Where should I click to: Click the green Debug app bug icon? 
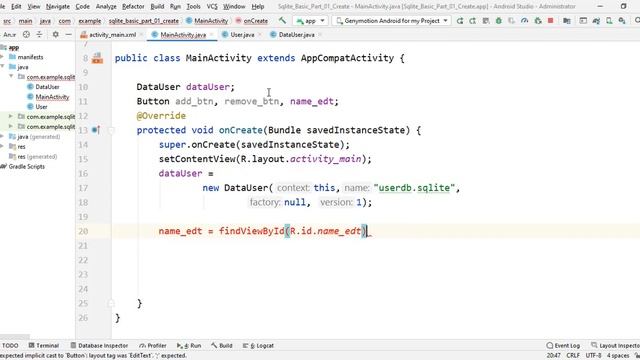pyautogui.click(x=499, y=20)
